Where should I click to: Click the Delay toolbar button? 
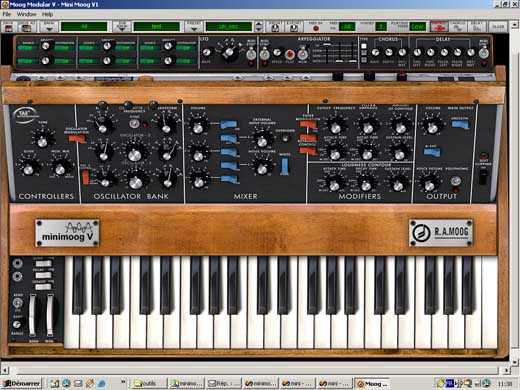pyautogui.click(x=476, y=27)
